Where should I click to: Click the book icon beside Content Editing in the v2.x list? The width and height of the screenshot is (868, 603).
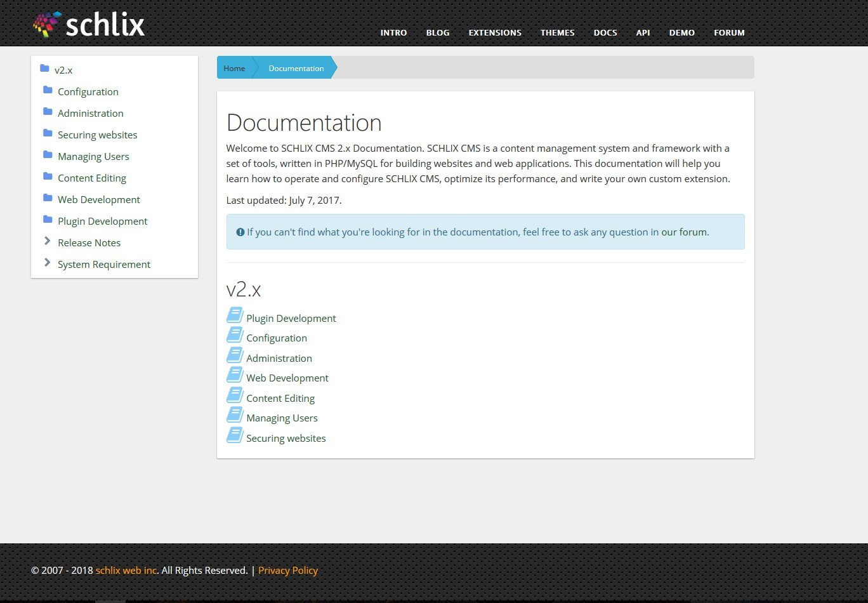(x=235, y=395)
